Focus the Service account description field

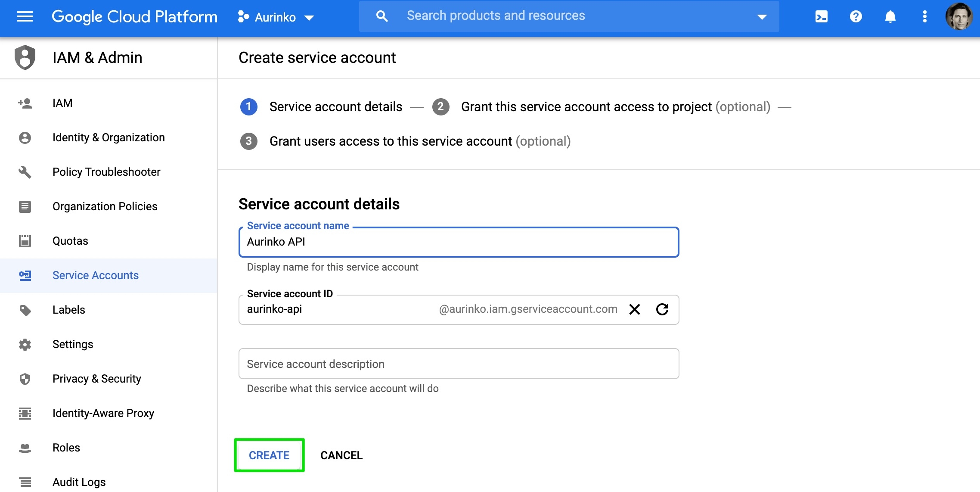coord(459,364)
